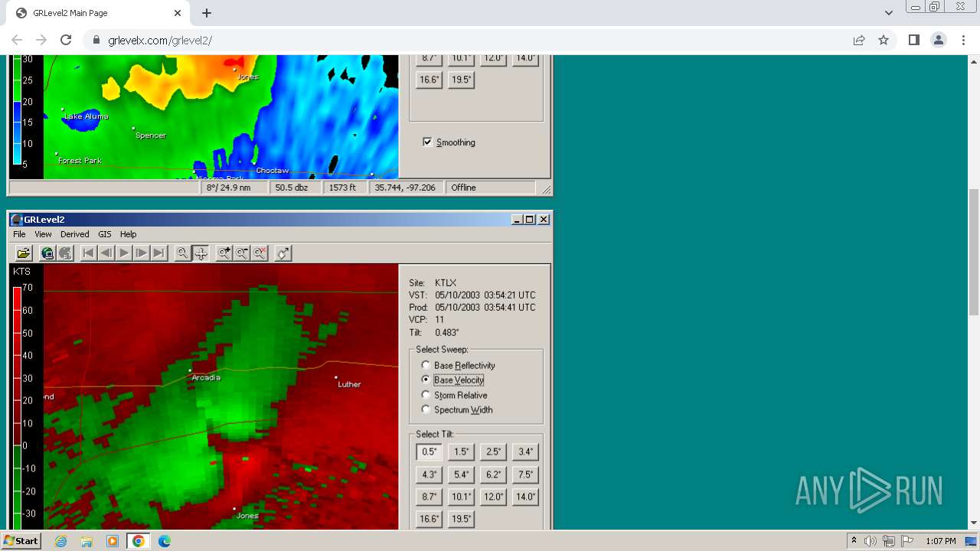Select Base Reflectivity sweep option
Screen dimensions: 980x551
[458, 366]
